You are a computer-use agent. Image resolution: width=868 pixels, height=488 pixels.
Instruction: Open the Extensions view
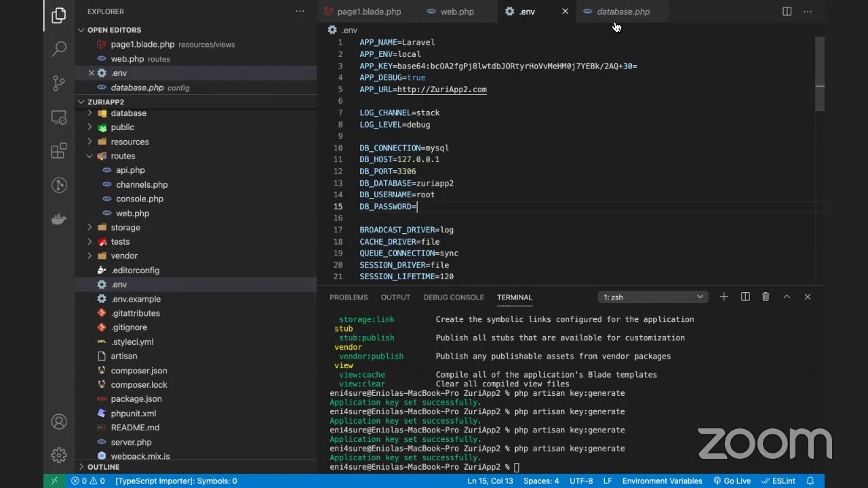click(59, 150)
